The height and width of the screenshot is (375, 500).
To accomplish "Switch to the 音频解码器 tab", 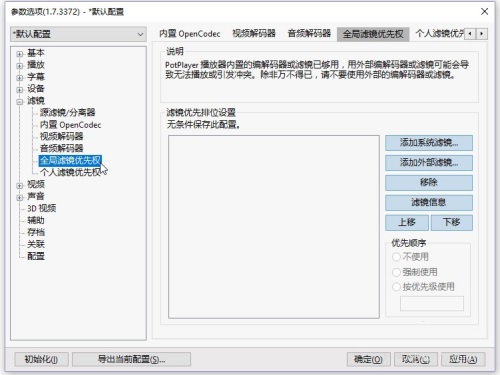I will (x=309, y=33).
